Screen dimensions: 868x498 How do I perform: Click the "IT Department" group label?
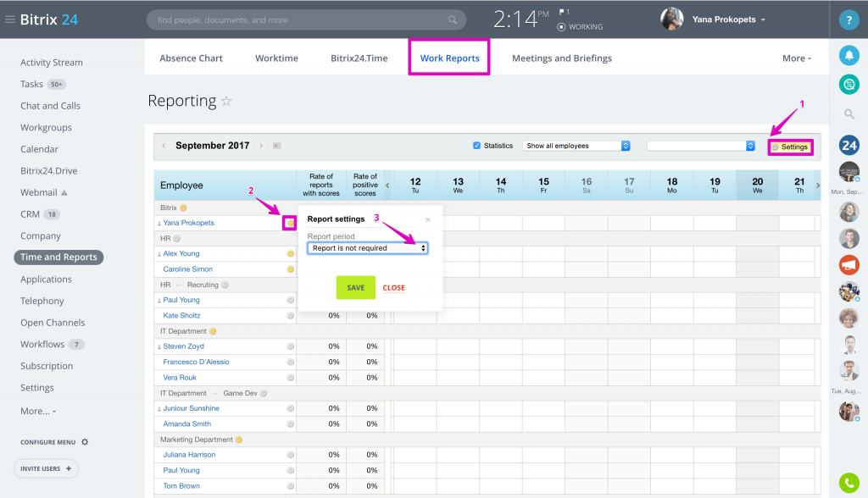[183, 331]
